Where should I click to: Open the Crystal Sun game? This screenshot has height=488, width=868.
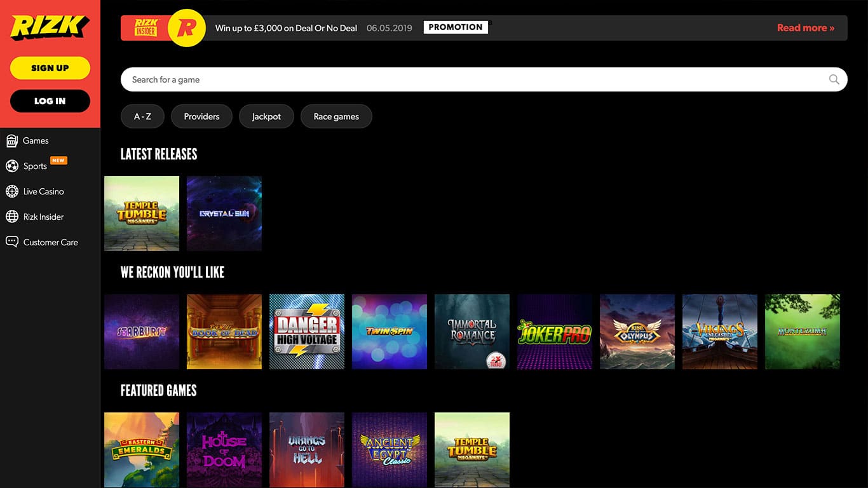point(224,213)
